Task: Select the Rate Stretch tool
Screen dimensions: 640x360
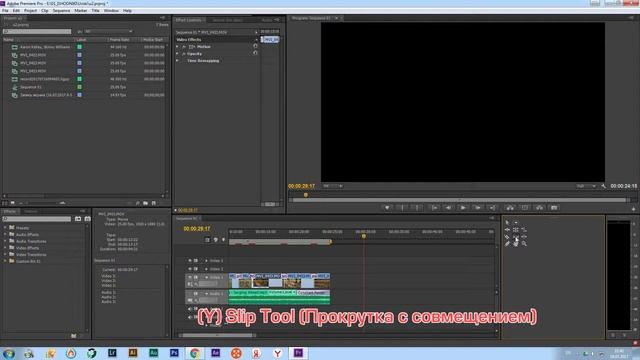Action: (x=524, y=230)
